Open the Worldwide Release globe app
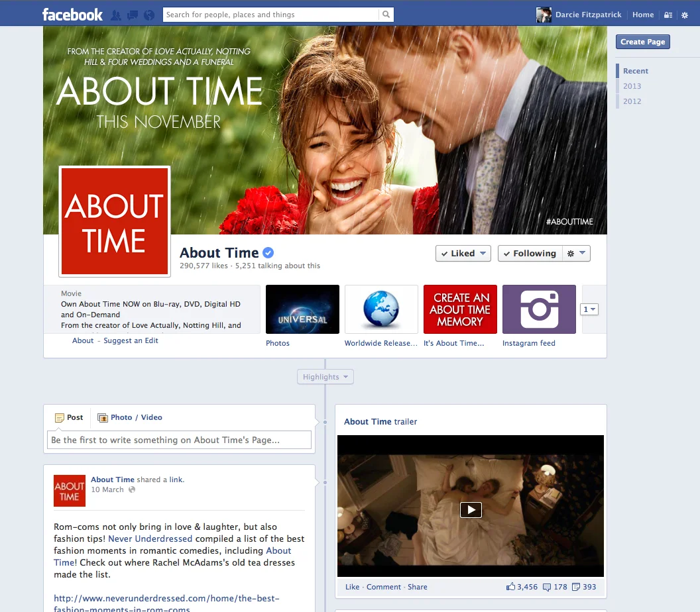The image size is (700, 612). (381, 309)
